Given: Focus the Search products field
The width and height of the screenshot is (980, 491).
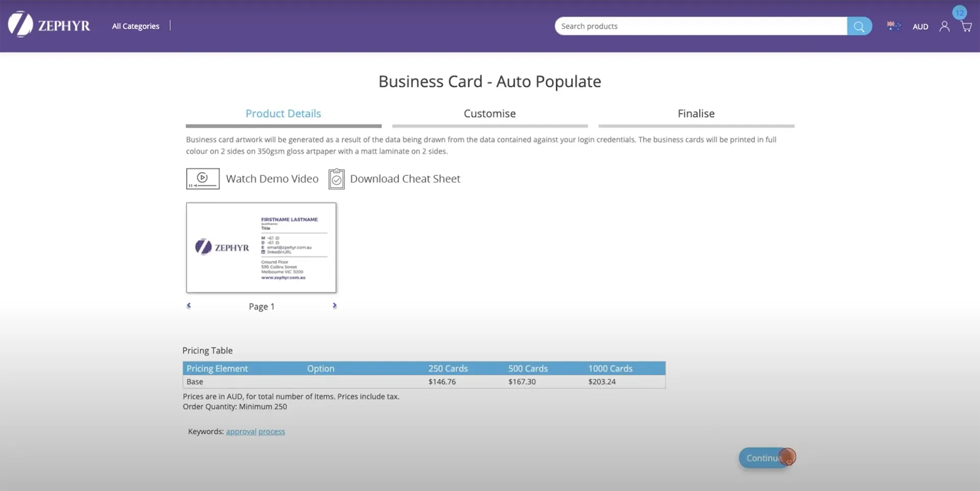Looking at the screenshot, I should click(x=701, y=26).
